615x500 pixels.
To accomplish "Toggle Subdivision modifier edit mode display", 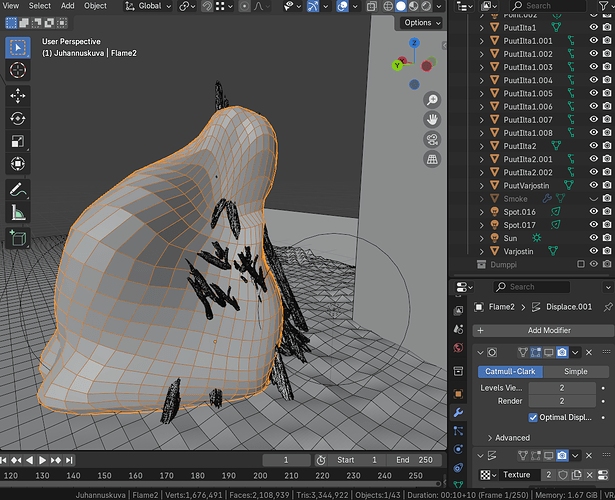I will click(535, 352).
